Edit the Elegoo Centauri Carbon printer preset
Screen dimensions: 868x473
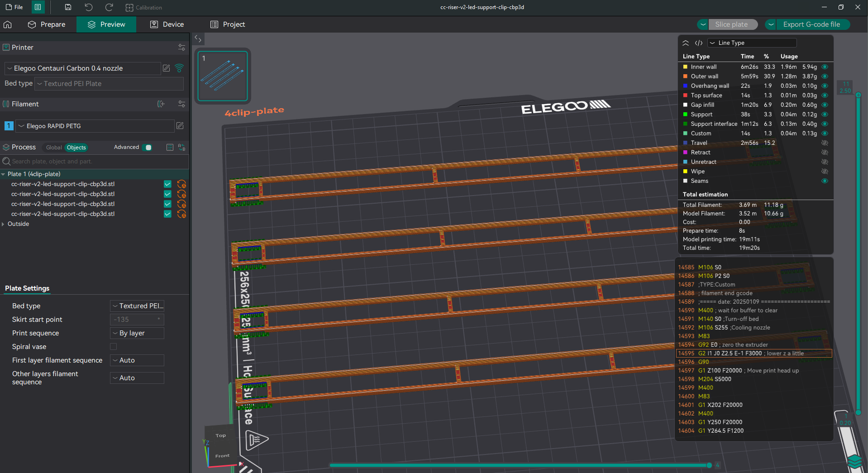[x=167, y=68]
